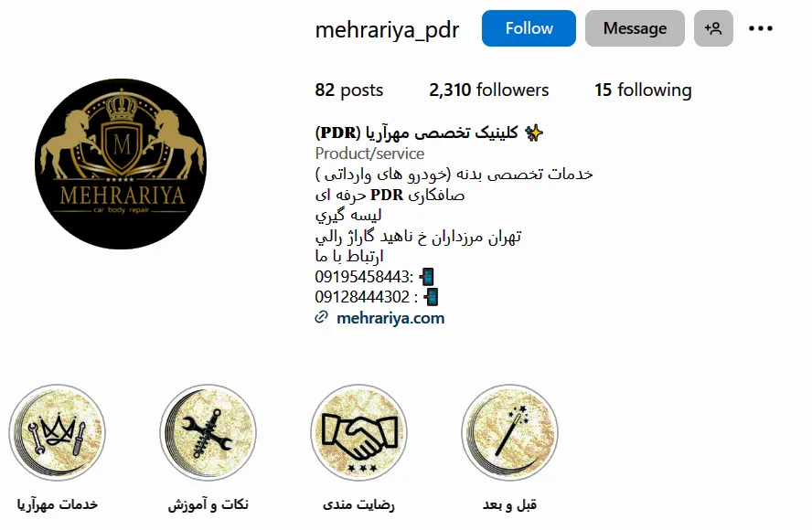
Task: Click the mehrariya_pdr username heading
Action: click(x=387, y=29)
